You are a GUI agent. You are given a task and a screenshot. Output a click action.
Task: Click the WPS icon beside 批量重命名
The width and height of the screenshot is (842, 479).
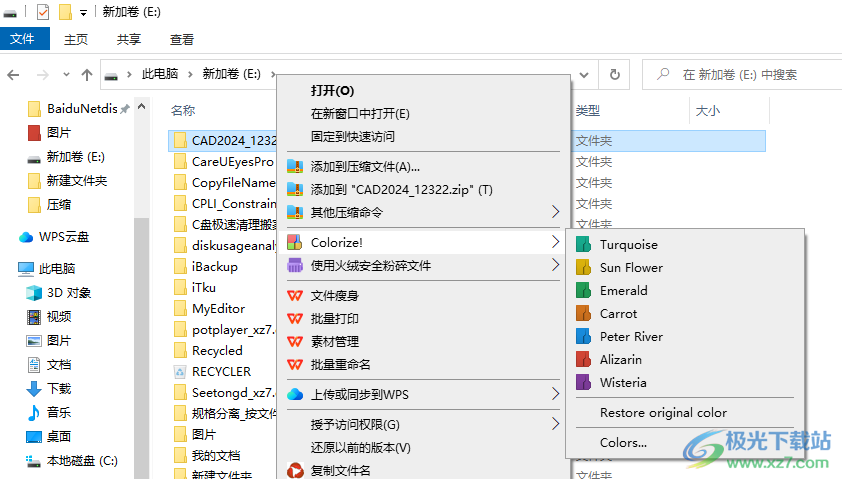[x=295, y=365]
